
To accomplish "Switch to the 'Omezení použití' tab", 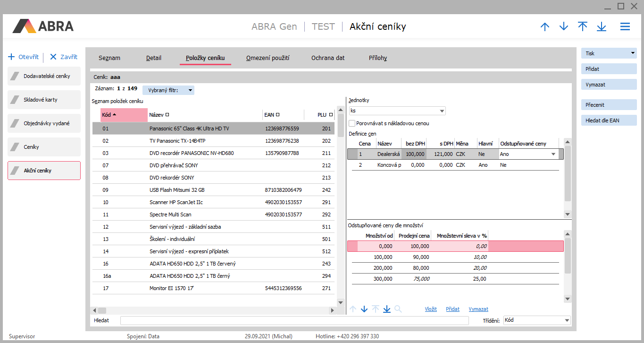I will pyautogui.click(x=268, y=58).
